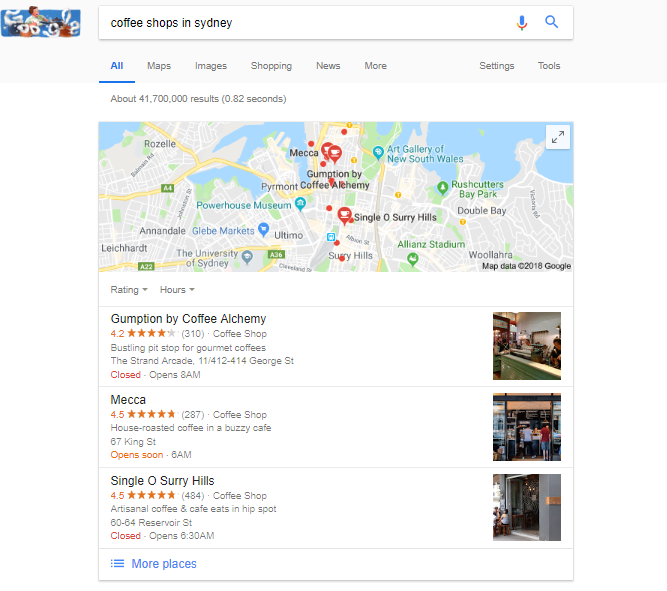Screen dimensions: 667x591
Task: Open the News results tab
Action: 328,66
